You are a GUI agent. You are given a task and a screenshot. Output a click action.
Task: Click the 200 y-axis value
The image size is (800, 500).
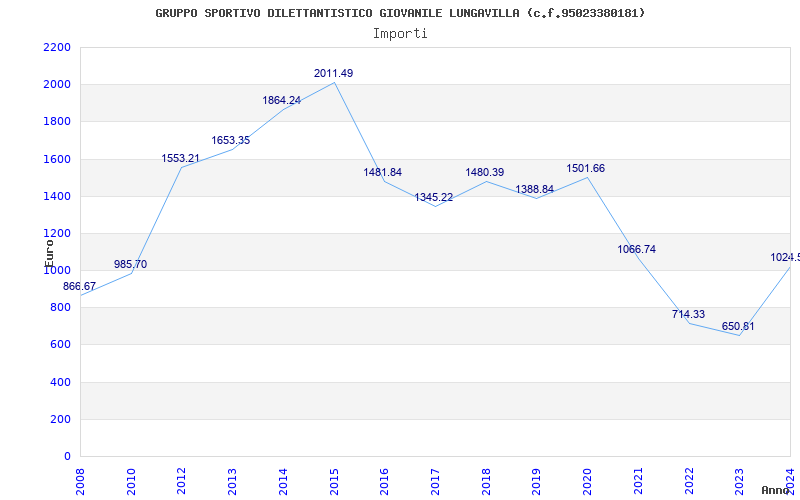click(x=61, y=419)
